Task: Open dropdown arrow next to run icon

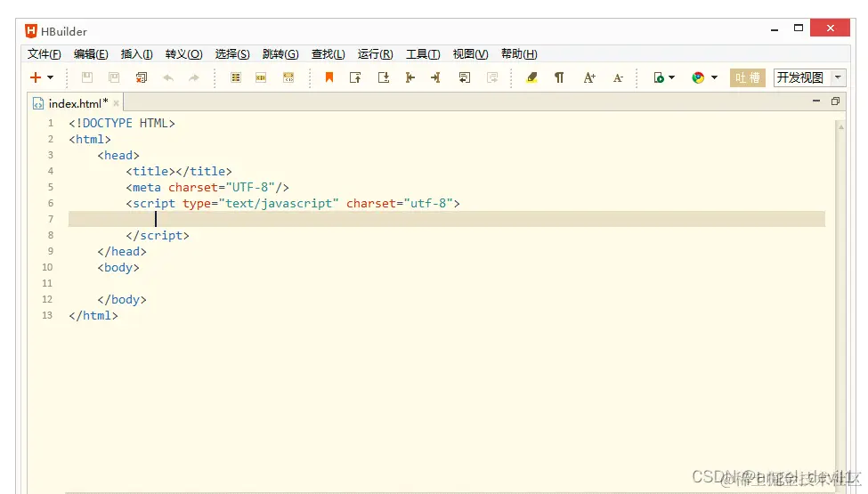Action: click(672, 77)
